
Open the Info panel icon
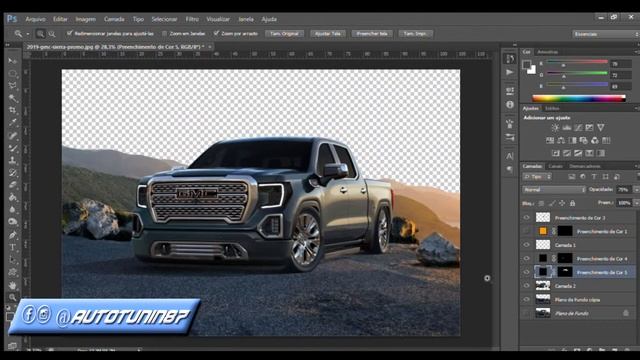coord(510,104)
